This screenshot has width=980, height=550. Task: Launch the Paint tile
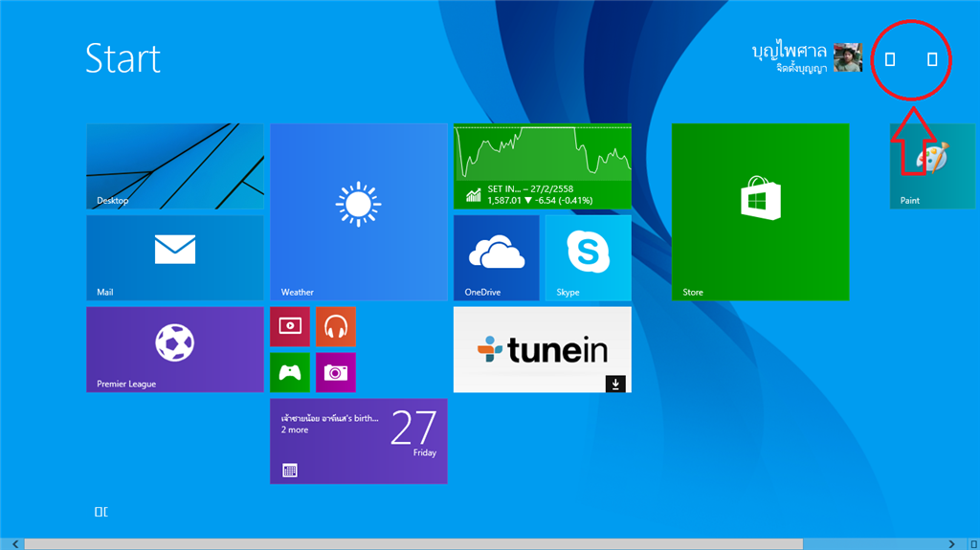pos(932,166)
